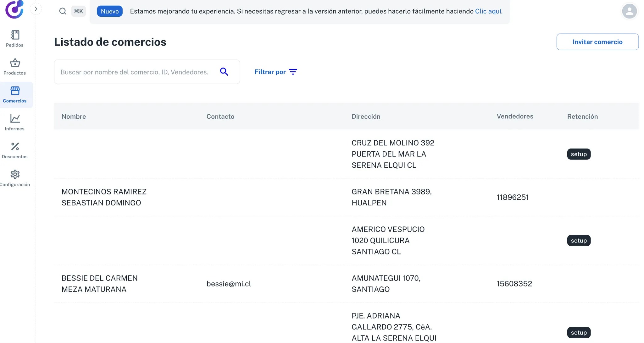Open the Pedidos section icon
Viewport: 644px width, 343px height.
coord(15,35)
